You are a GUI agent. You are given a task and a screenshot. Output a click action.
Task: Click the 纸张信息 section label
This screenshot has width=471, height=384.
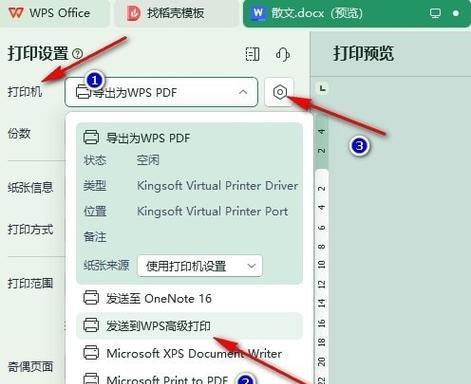coord(30,187)
